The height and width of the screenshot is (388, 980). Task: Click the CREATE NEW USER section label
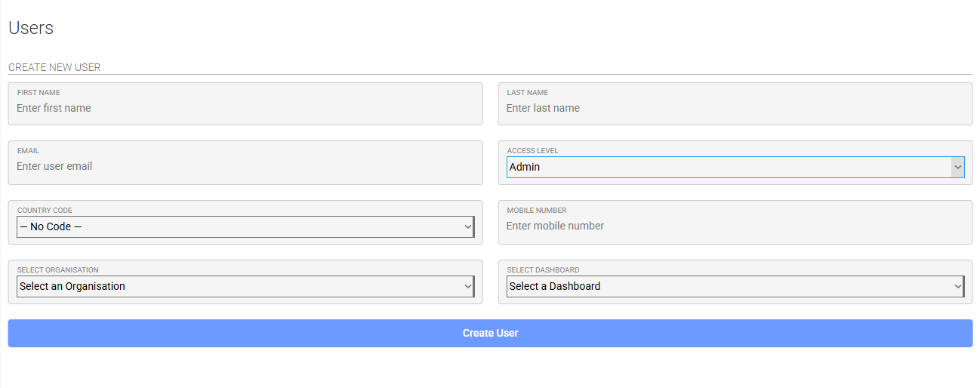click(x=54, y=67)
